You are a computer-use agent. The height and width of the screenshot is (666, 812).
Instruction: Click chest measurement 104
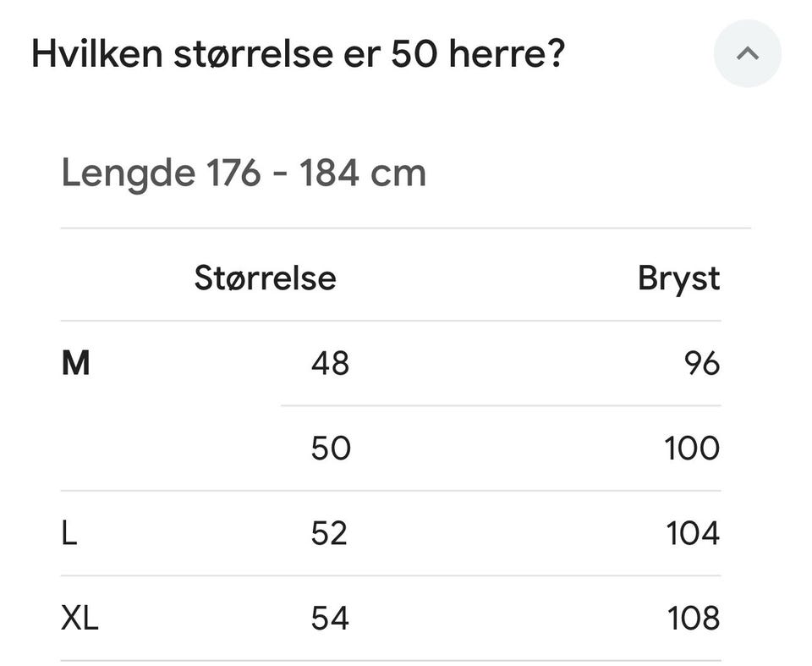(693, 533)
